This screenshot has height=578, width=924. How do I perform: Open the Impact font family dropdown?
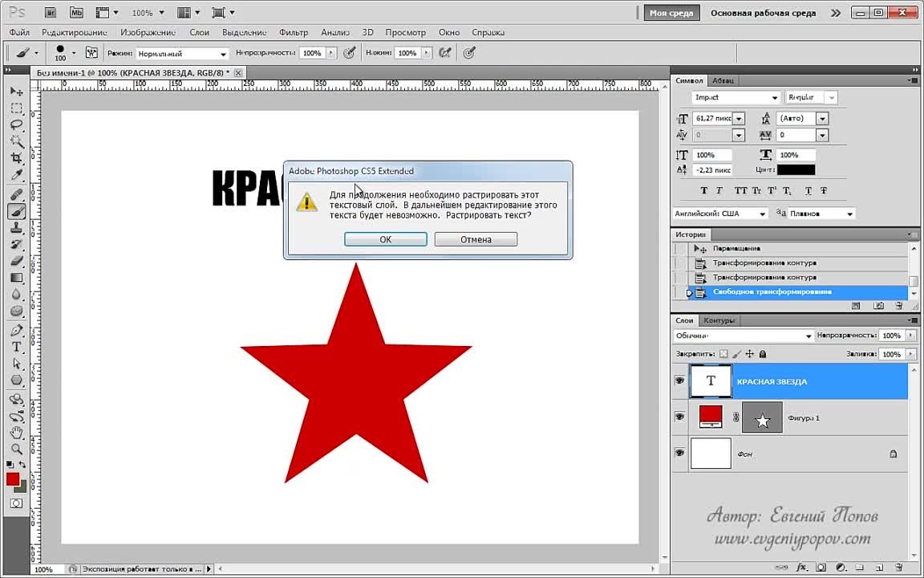pyautogui.click(x=774, y=97)
